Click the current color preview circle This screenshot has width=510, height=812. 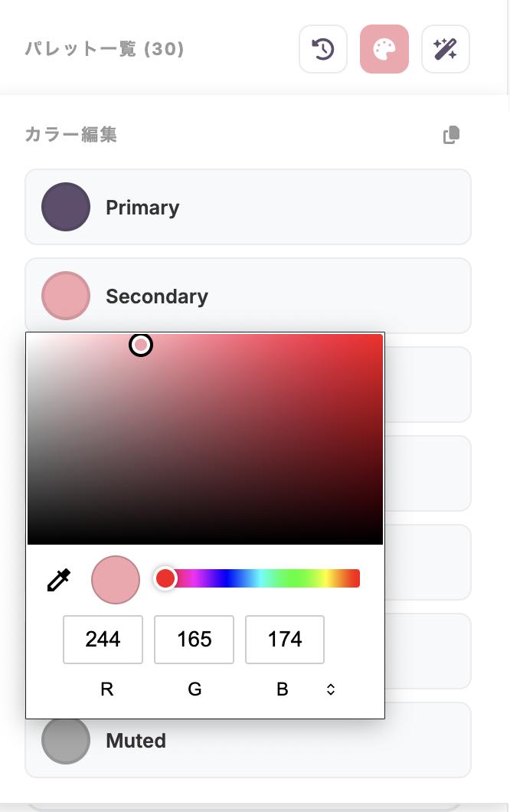click(x=116, y=580)
